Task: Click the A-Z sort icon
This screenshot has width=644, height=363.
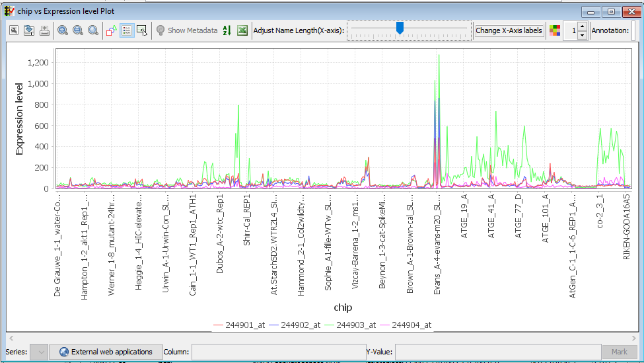Action: (227, 30)
